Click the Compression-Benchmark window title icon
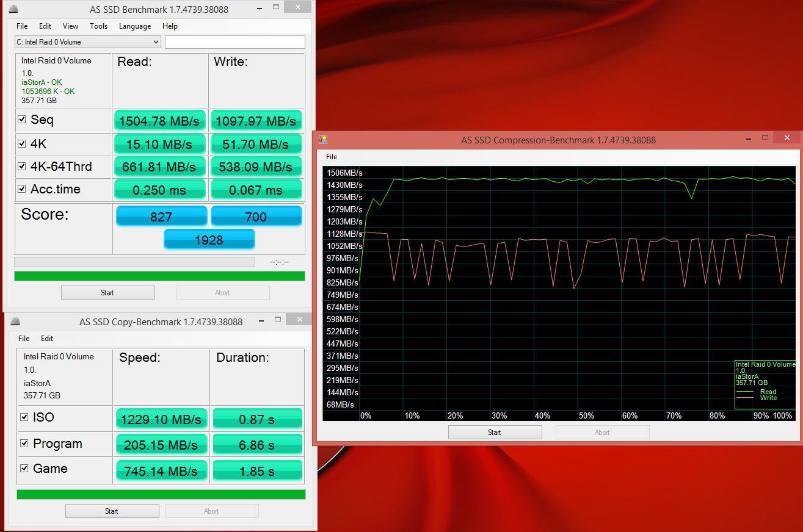 tap(323, 140)
